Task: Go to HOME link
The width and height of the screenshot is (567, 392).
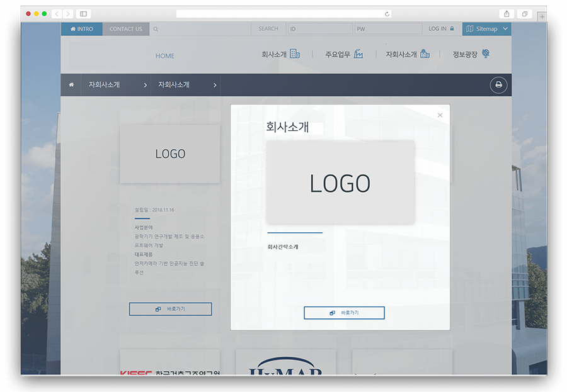Action: point(165,56)
